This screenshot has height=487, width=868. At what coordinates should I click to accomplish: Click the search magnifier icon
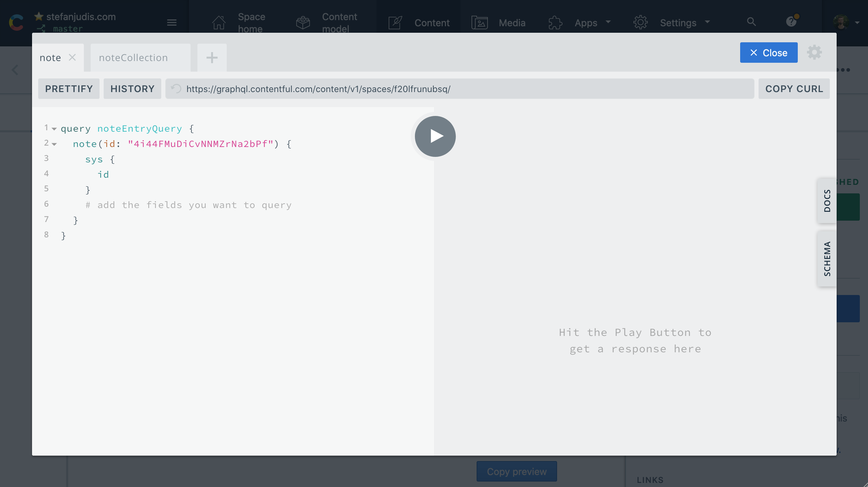751,22
